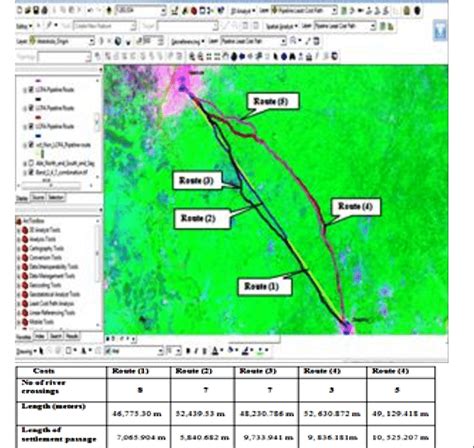Open the Drawing toolbar font name dropdown
The image size is (474, 448).
[160, 351]
